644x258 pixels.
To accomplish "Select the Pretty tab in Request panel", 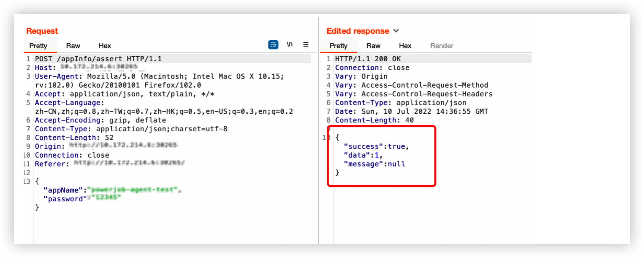I will pos(38,46).
